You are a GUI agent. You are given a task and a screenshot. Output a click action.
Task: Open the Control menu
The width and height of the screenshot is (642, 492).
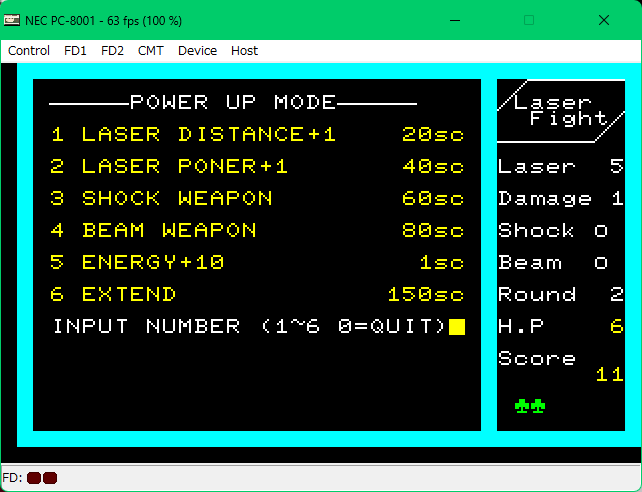point(29,50)
